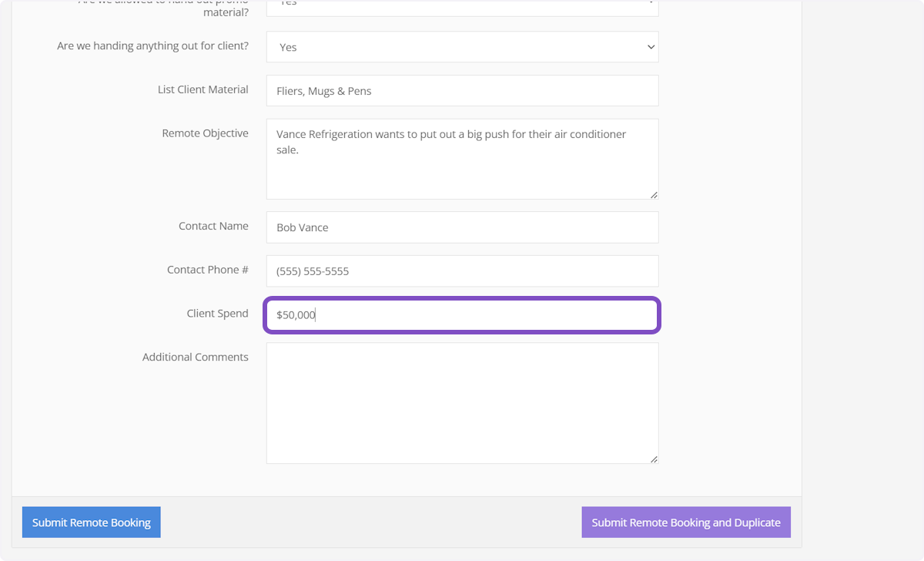
Task: Click the Contact Name field showing Bob Vance
Action: point(462,227)
